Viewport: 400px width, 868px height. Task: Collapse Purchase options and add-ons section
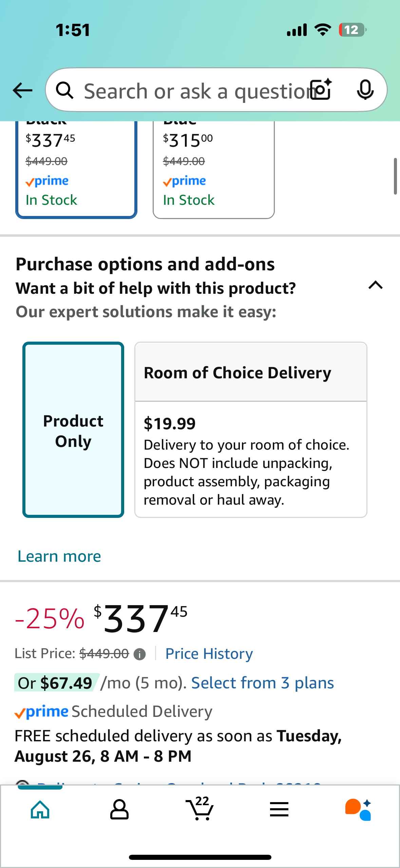tap(375, 285)
